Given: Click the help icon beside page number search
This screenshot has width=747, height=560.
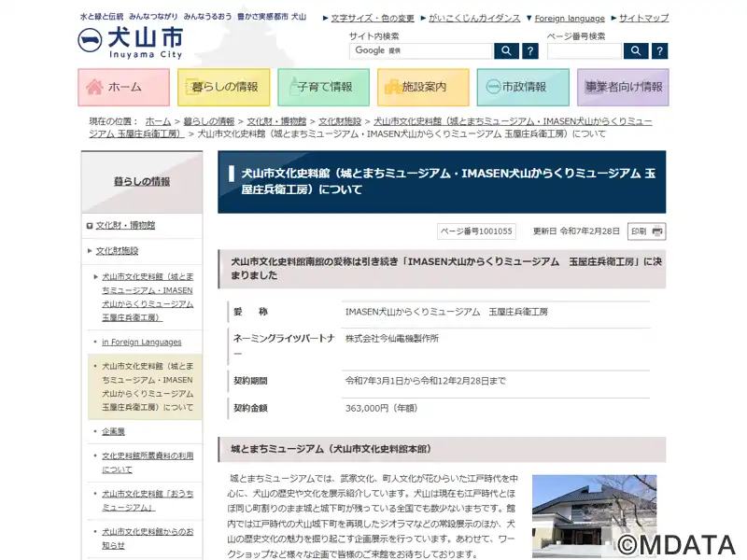Looking at the screenshot, I should 660,50.
